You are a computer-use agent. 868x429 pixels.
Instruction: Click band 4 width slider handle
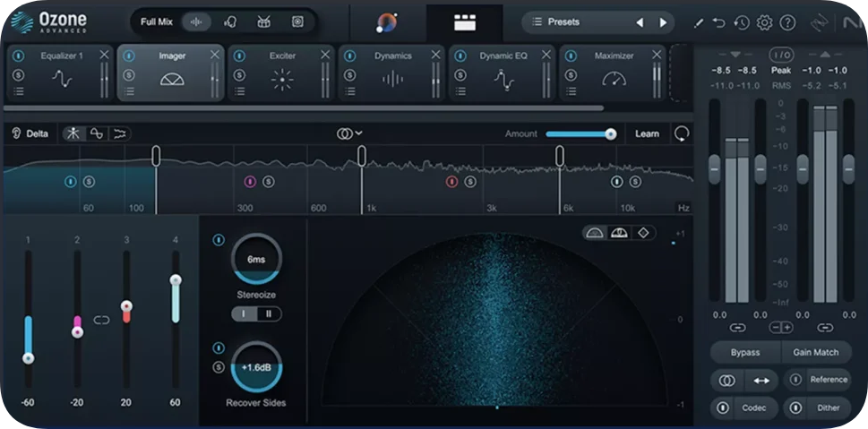coord(176,280)
